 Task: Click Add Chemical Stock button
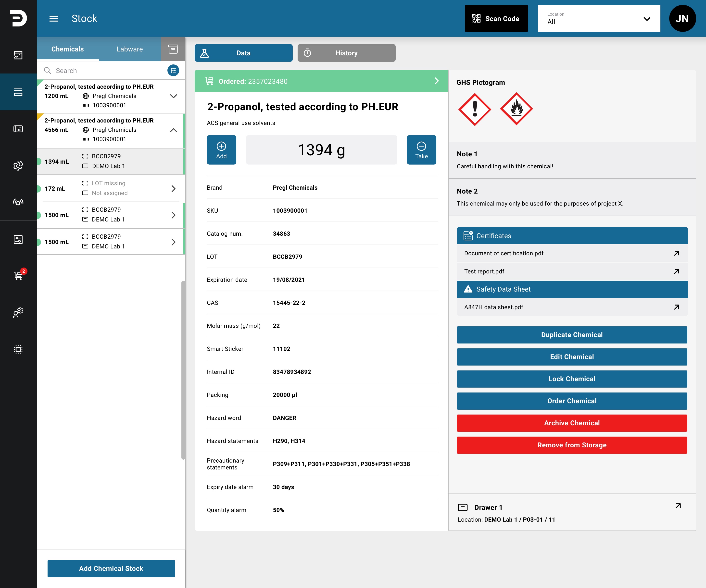111,568
